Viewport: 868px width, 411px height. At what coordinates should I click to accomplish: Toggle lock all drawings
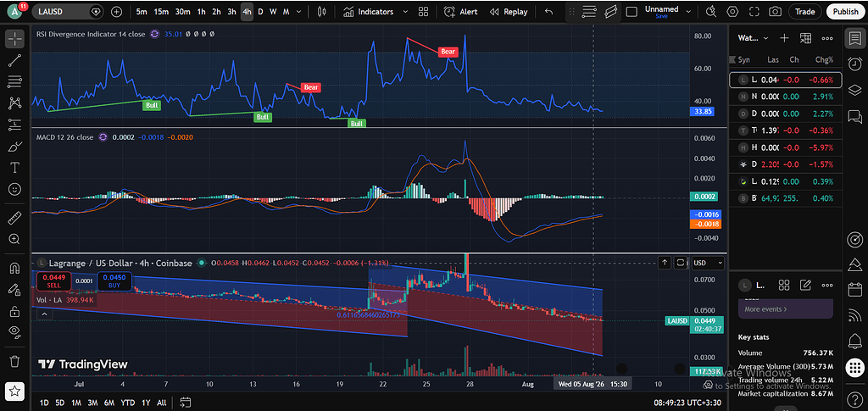[x=15, y=311]
